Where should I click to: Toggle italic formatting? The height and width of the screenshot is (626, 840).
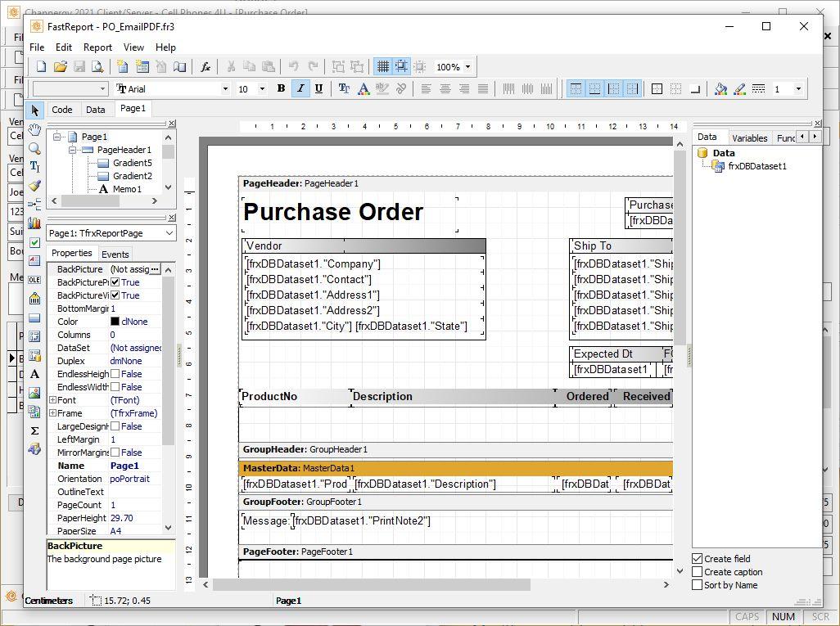pyautogui.click(x=300, y=88)
